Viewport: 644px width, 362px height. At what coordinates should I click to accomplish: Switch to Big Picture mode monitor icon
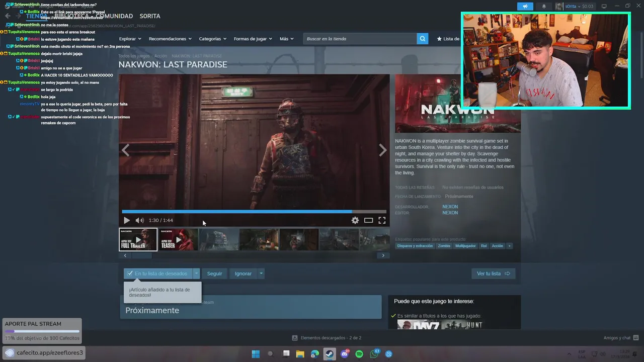[x=604, y=6]
